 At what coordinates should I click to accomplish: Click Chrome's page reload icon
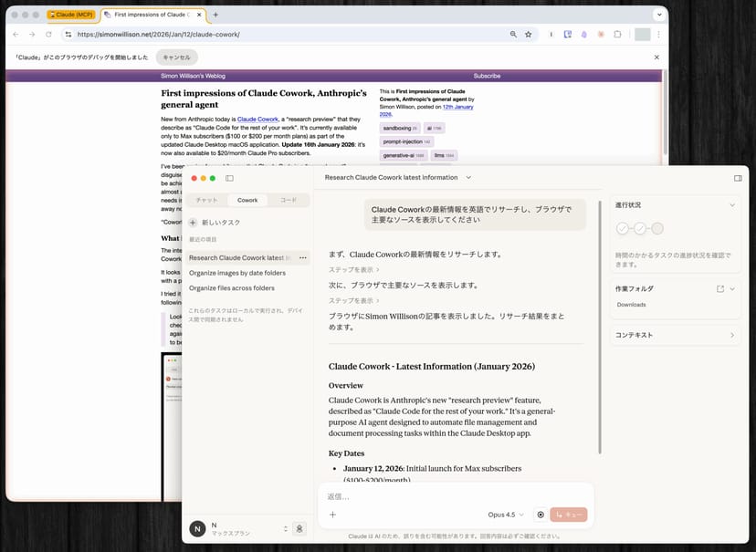[49, 35]
